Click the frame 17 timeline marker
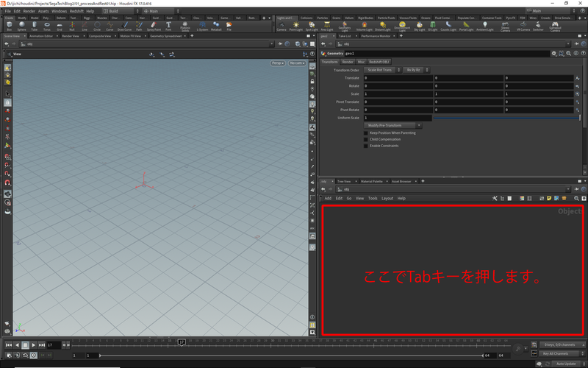Viewport: 588px width, 368px height. pos(182,342)
